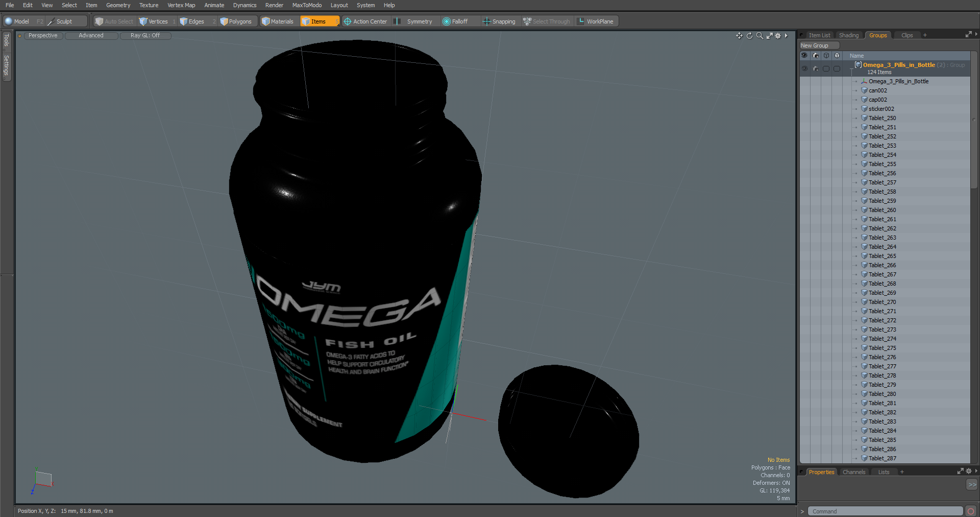Select the cap002 mesh item

click(x=878, y=100)
